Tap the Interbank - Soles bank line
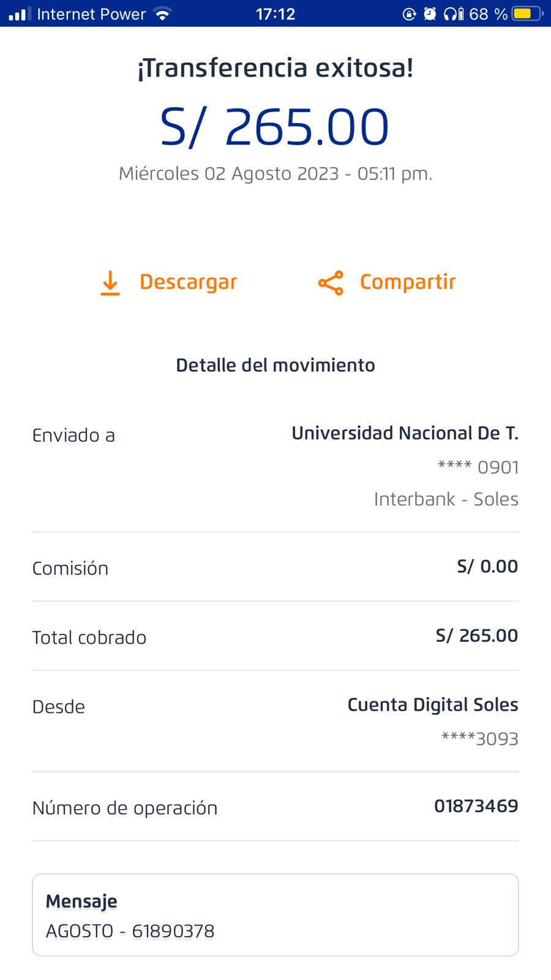The image size is (551, 980). click(446, 499)
